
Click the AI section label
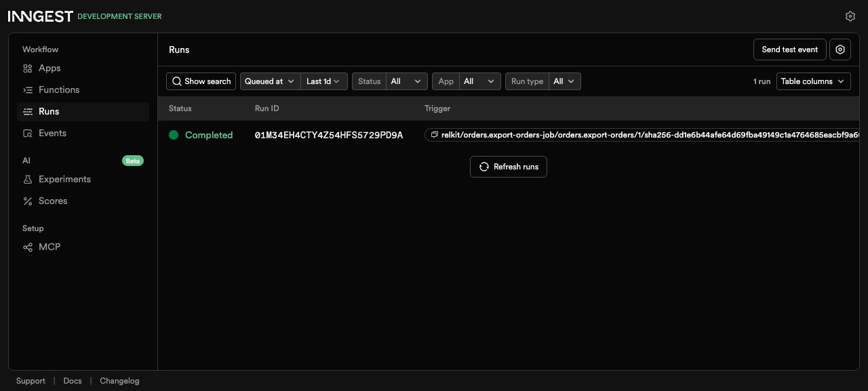tap(26, 161)
